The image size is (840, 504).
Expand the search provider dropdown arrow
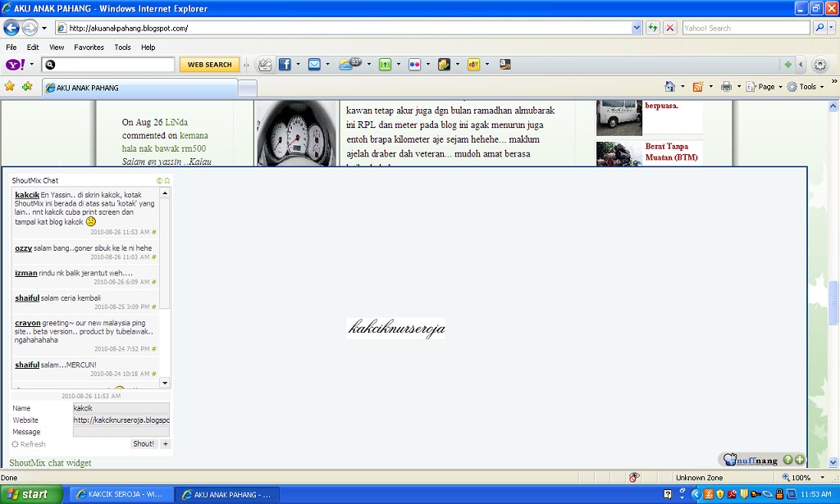[x=832, y=28]
